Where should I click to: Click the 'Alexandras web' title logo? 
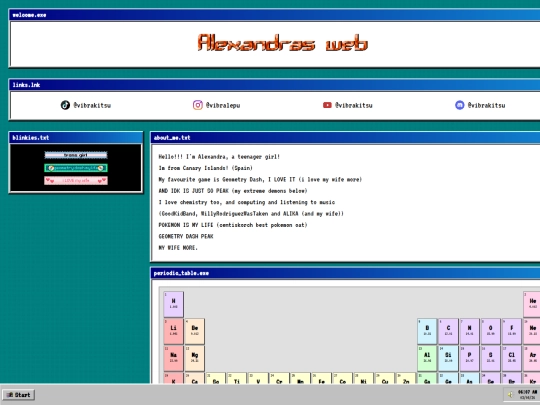click(x=283, y=43)
